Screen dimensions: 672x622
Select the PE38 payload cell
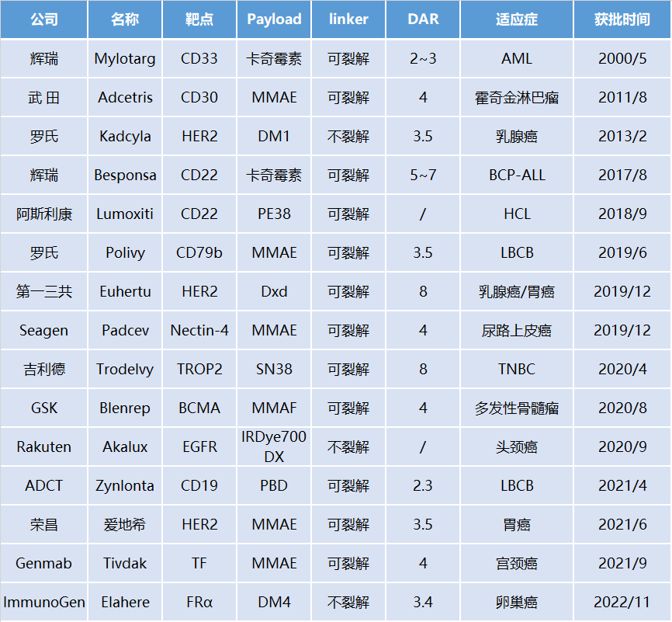pos(274,214)
